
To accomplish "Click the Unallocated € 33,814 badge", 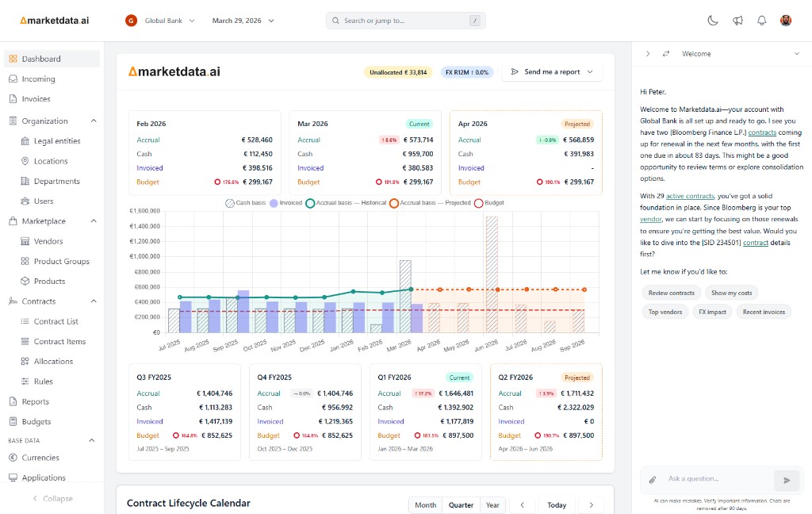I will point(398,72).
